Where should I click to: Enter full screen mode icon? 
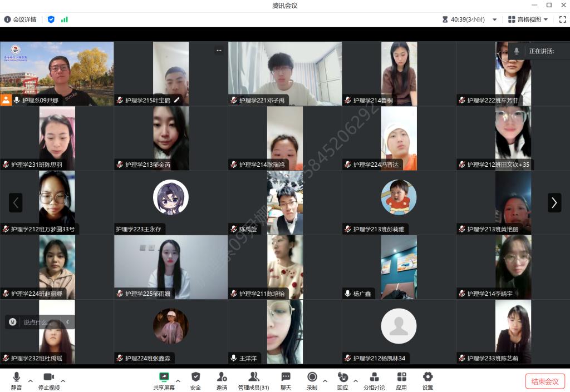click(562, 19)
